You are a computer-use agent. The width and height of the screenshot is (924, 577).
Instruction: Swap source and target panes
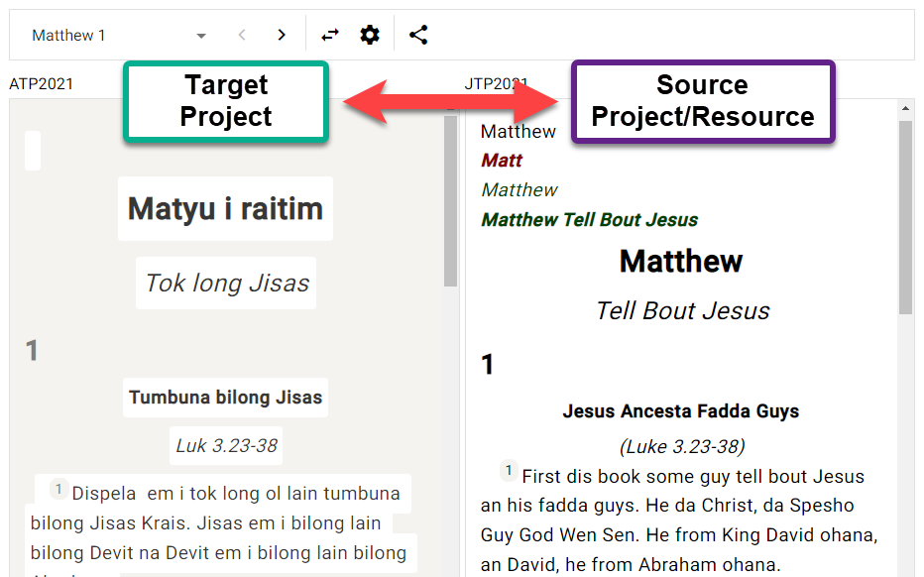[330, 36]
